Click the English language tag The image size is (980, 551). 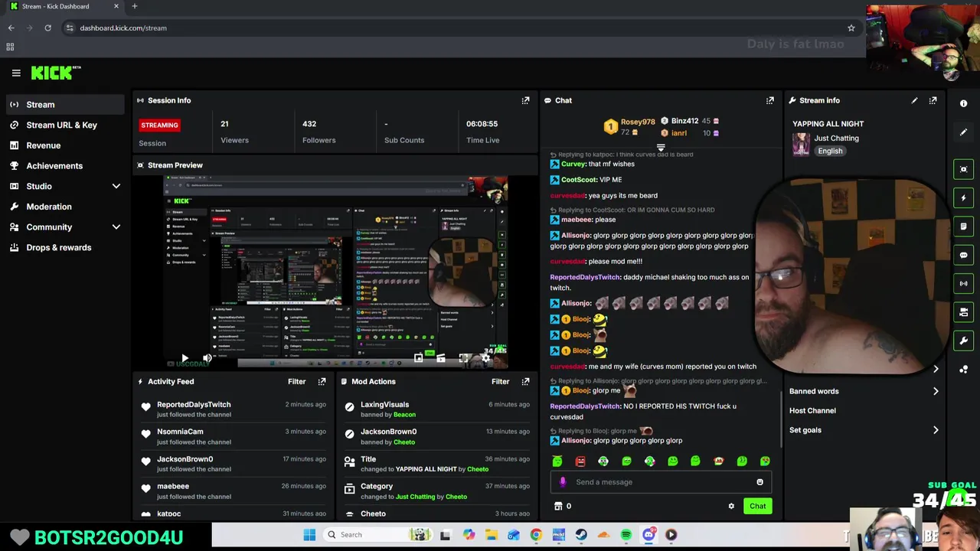point(830,151)
